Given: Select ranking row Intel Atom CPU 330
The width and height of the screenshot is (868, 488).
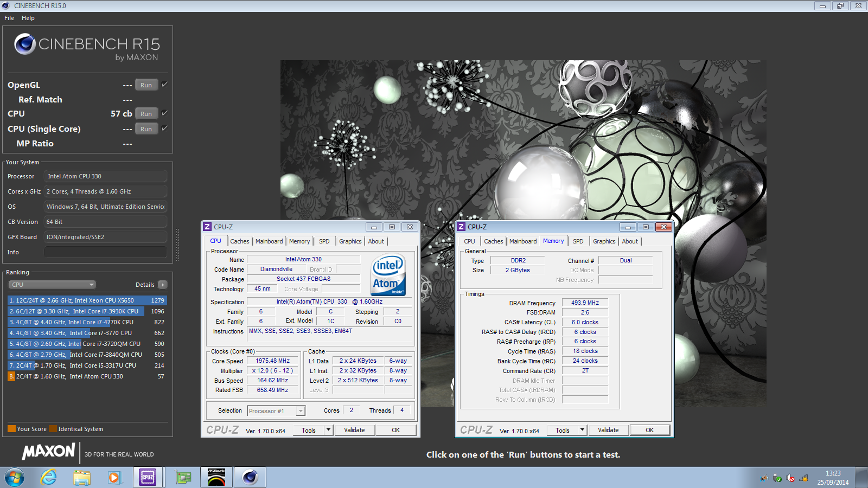Looking at the screenshot, I should tap(87, 376).
